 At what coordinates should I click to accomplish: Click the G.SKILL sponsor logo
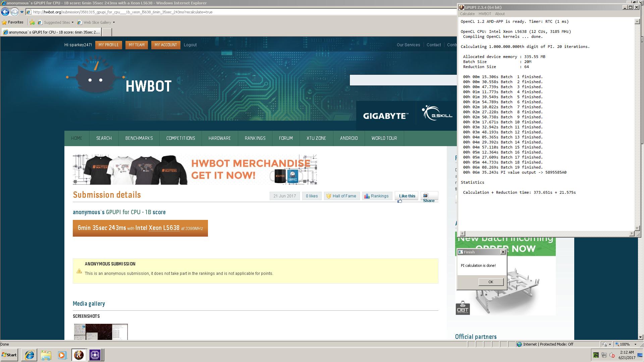tap(437, 113)
